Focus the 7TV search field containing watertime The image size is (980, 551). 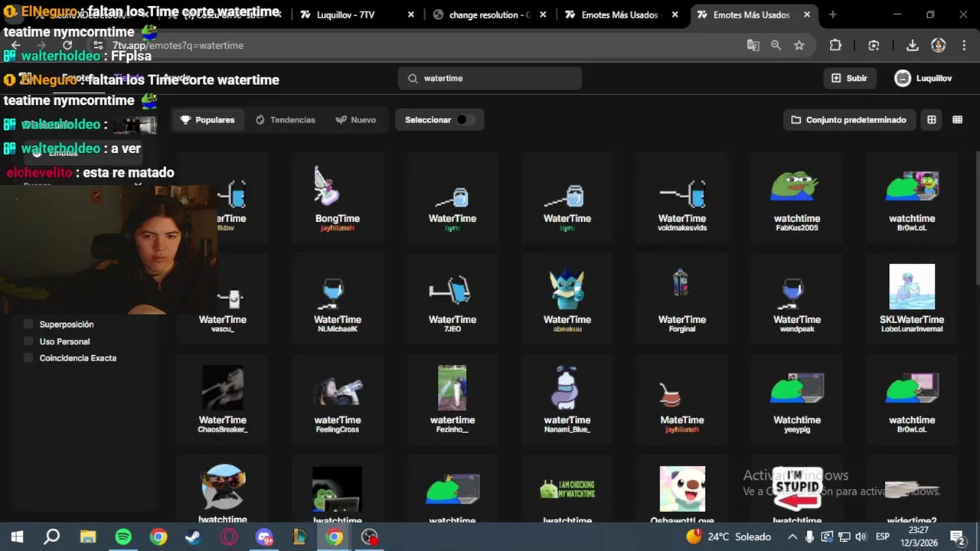pos(490,78)
